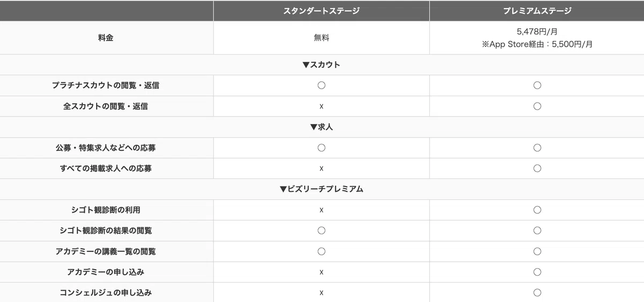The image size is (644, 302).
Task: Click the App Store経由 5,500円/月 note
Action: (537, 45)
